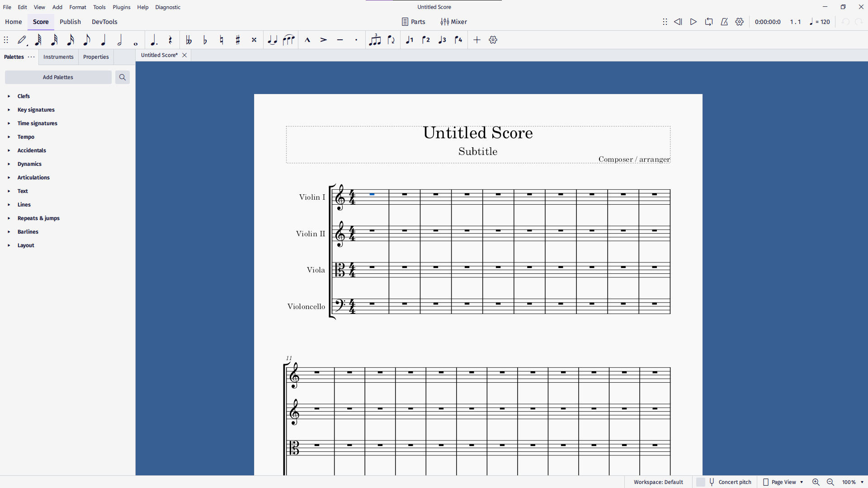868x488 pixels.
Task: Flip note direction icon
Action: coord(392,40)
